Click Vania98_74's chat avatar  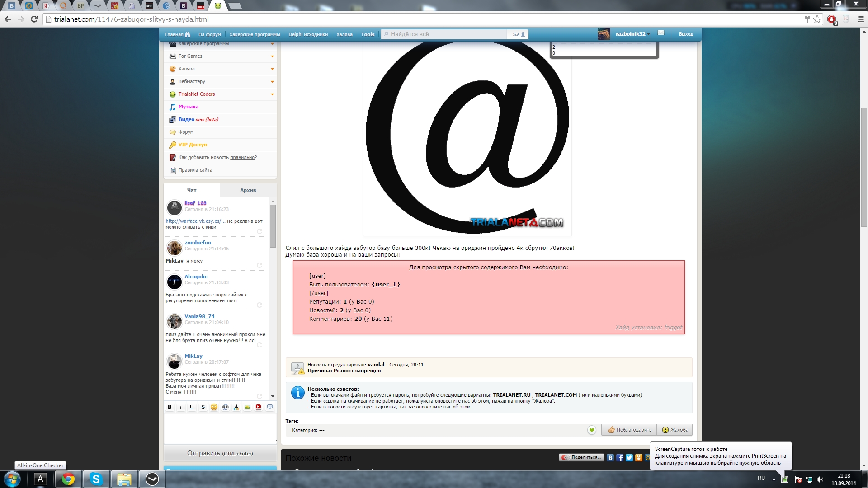174,321
